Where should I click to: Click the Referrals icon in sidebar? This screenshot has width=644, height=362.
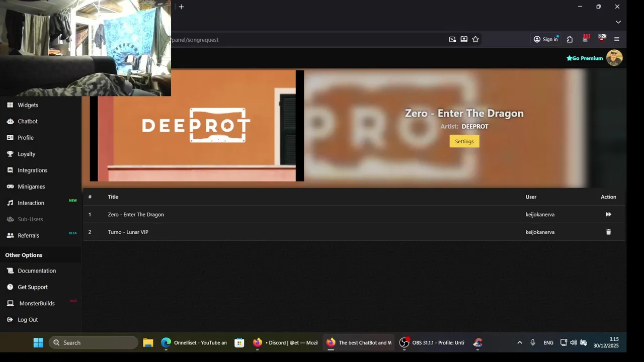tap(10, 235)
